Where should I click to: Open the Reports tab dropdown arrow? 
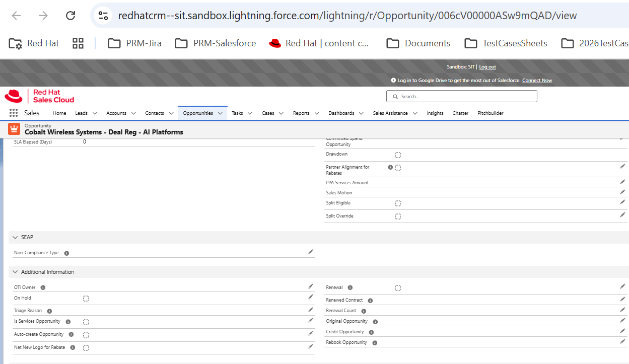pos(317,113)
